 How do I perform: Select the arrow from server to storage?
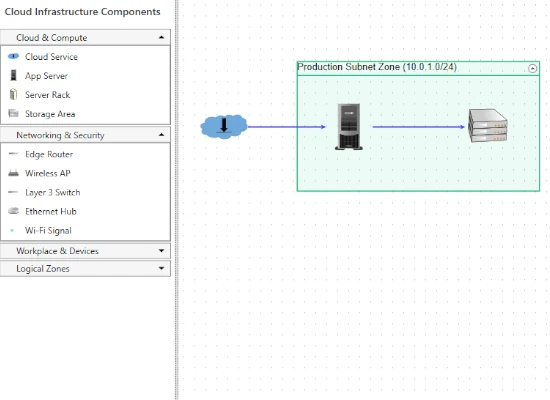coord(418,127)
